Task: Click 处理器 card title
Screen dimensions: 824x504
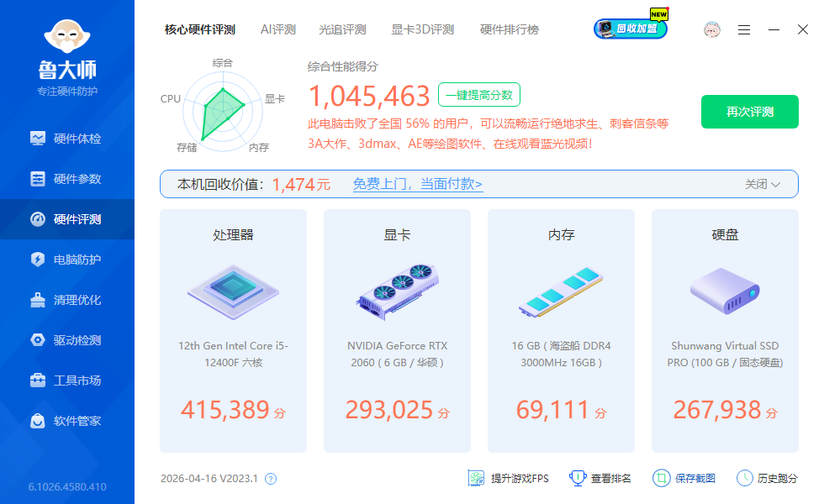Action: point(234,234)
